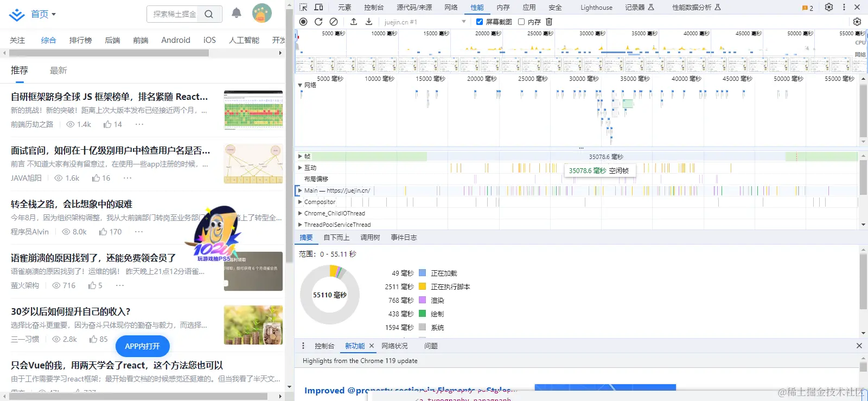The height and width of the screenshot is (401, 868).
Task: Click the category bar horizontal scrollbar
Action: pyautogui.click(x=108, y=53)
